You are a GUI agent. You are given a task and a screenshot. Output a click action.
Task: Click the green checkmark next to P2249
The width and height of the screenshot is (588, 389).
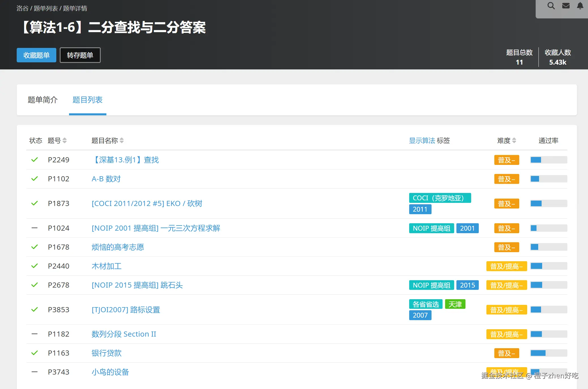[35, 160]
